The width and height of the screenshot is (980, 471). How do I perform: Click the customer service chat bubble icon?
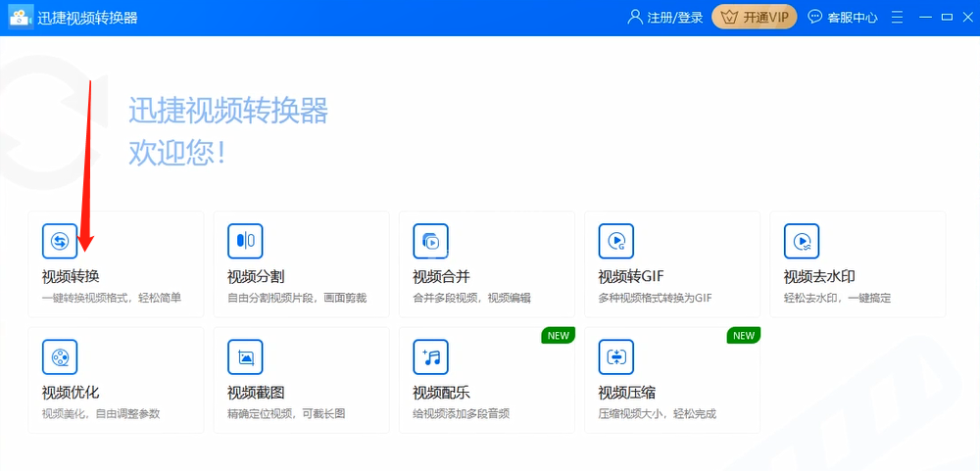pyautogui.click(x=815, y=17)
